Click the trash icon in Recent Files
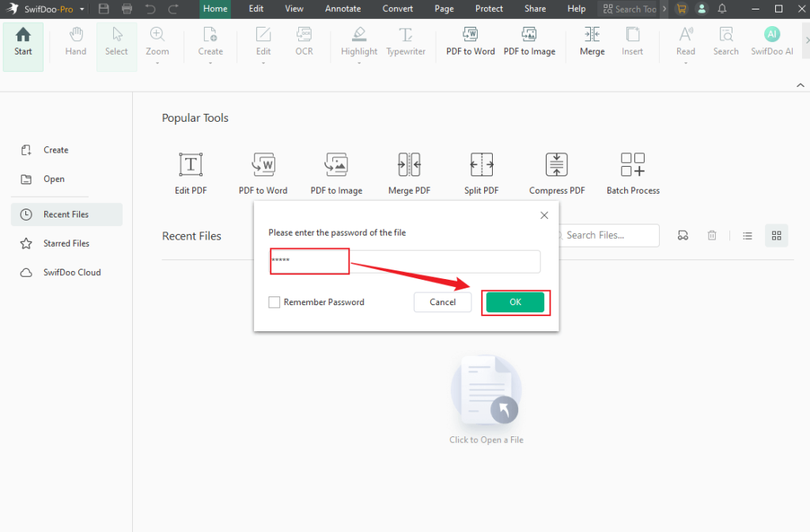The height and width of the screenshot is (532, 810). click(x=712, y=236)
